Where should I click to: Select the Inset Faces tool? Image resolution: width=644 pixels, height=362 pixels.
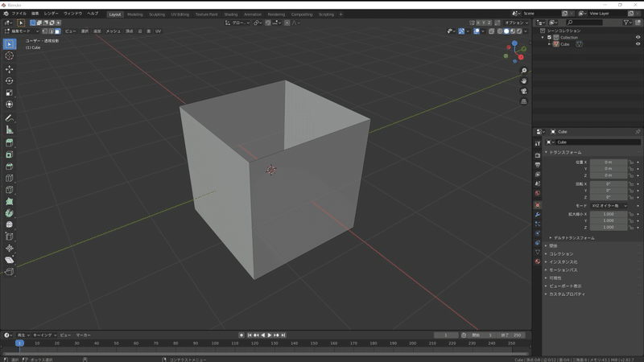[10, 154]
